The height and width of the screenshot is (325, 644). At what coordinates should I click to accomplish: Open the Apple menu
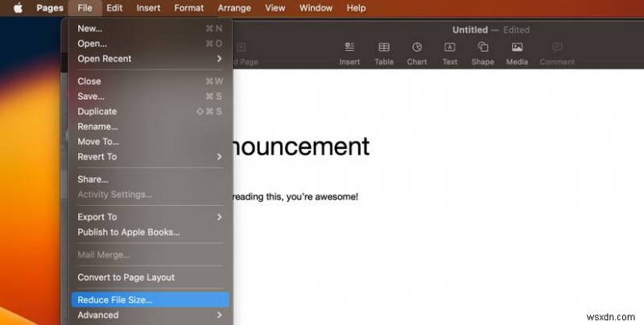(x=18, y=8)
